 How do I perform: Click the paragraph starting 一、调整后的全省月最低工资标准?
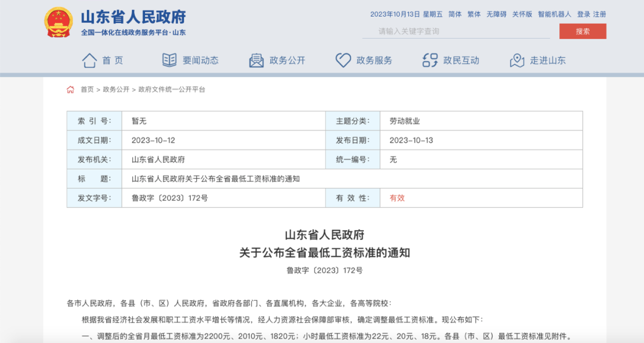coord(327,336)
